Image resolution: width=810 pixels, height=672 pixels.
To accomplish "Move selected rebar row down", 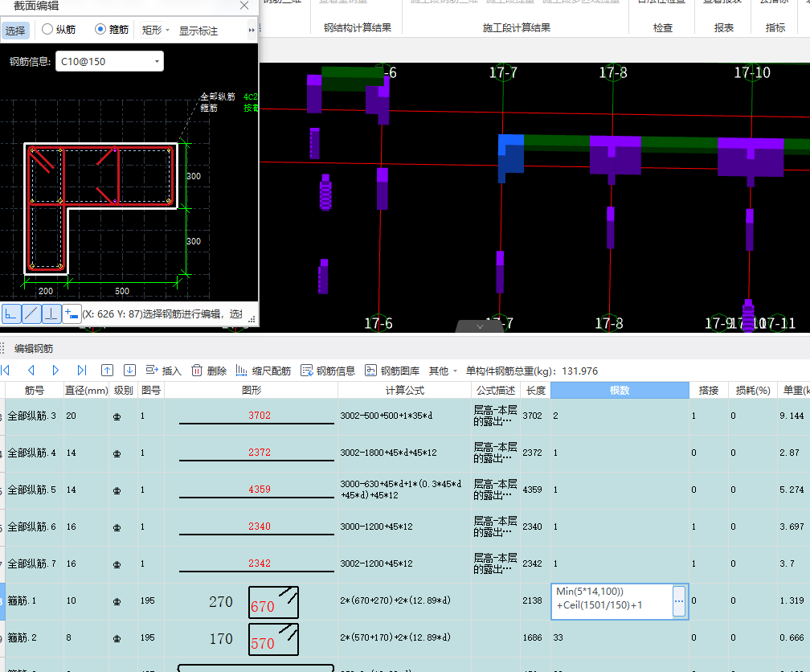I will 129,370.
